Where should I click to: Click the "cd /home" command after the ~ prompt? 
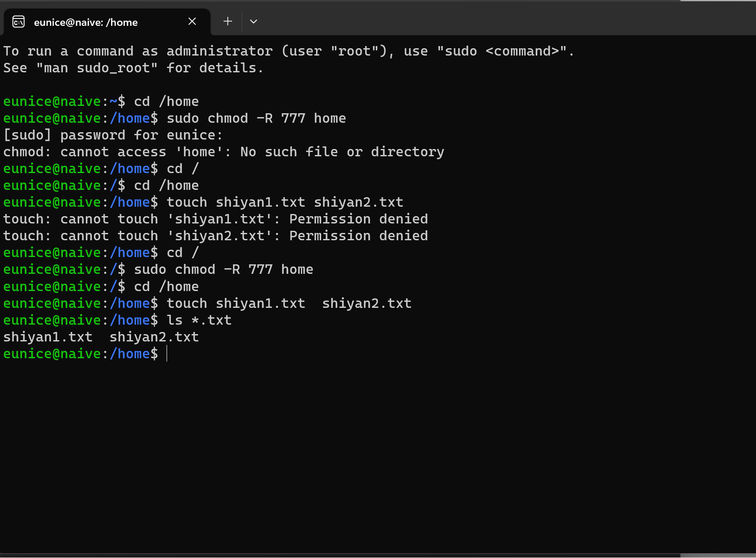coord(166,102)
